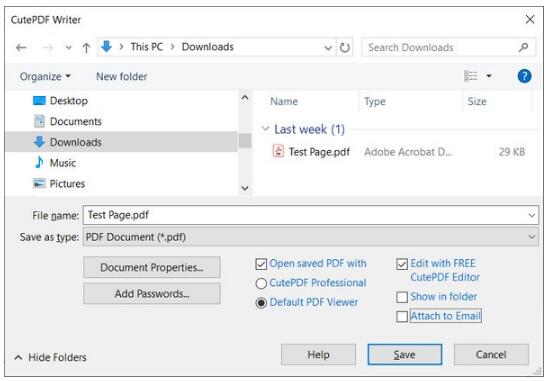
Task: Refresh the Downloads folder view
Action: pos(345,47)
